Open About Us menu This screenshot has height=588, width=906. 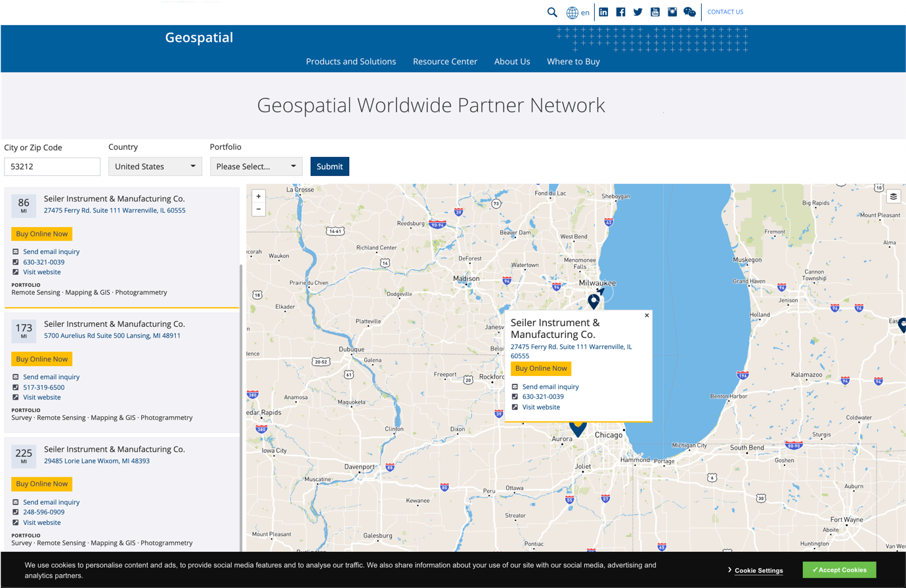click(512, 61)
